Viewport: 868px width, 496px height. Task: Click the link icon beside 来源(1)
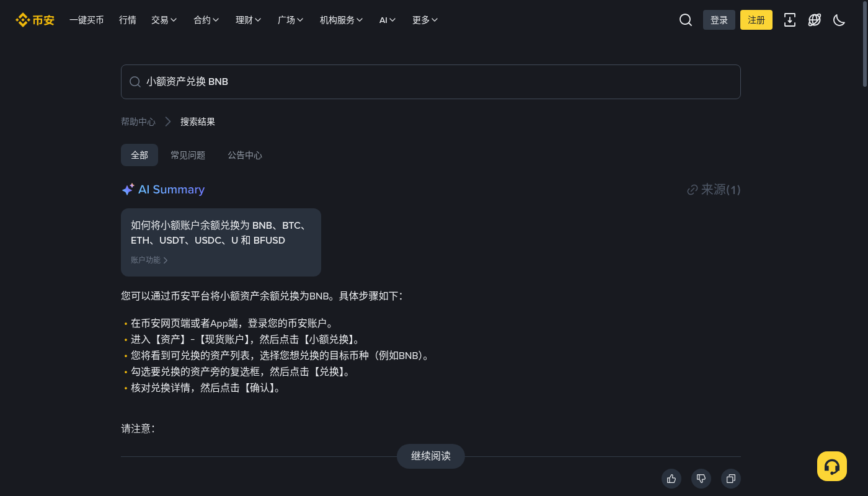(693, 190)
